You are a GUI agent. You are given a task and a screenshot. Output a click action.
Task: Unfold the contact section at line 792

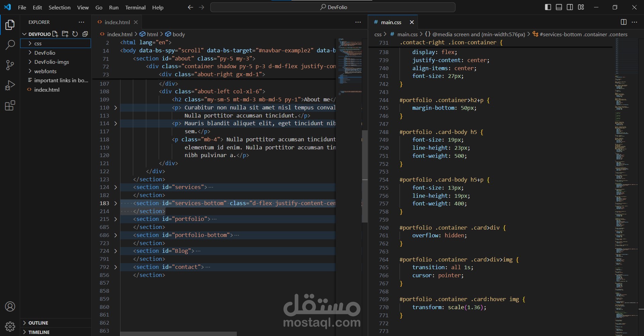point(116,267)
